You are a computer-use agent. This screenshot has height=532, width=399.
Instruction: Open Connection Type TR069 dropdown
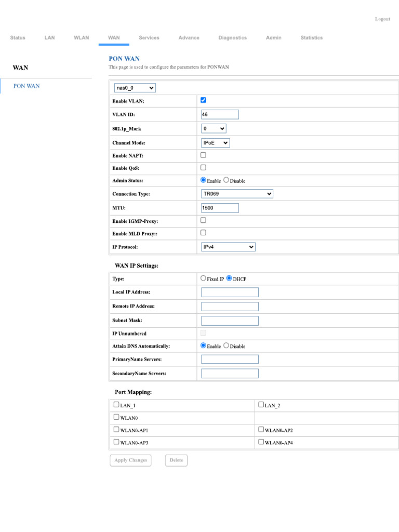pyautogui.click(x=237, y=194)
